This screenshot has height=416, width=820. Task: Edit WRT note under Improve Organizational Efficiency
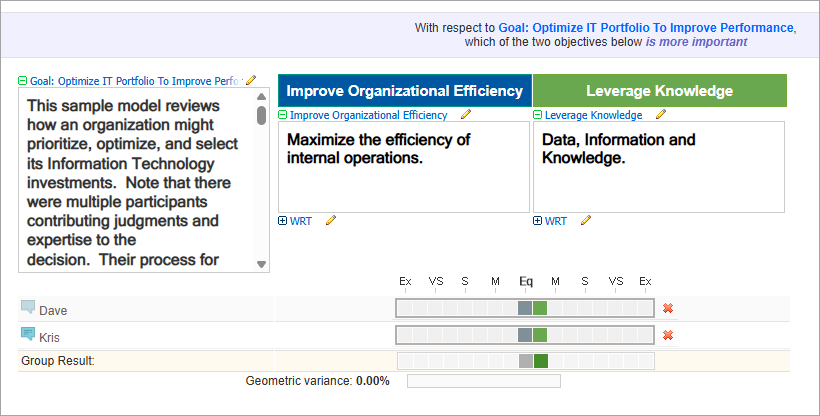point(331,221)
